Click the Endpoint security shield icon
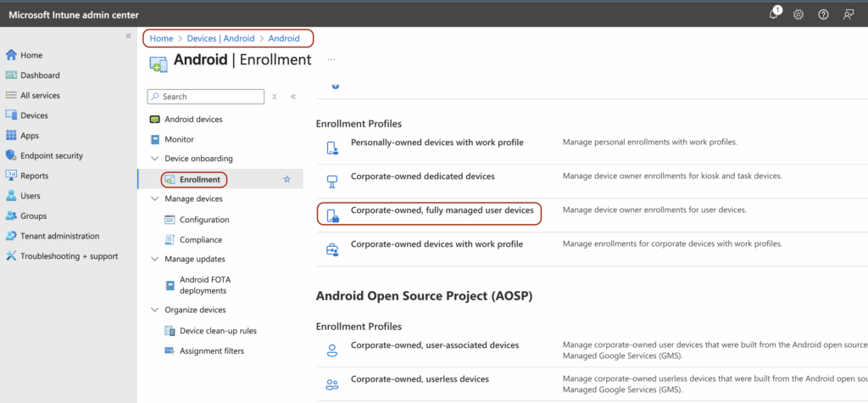The image size is (868, 403). click(x=11, y=156)
